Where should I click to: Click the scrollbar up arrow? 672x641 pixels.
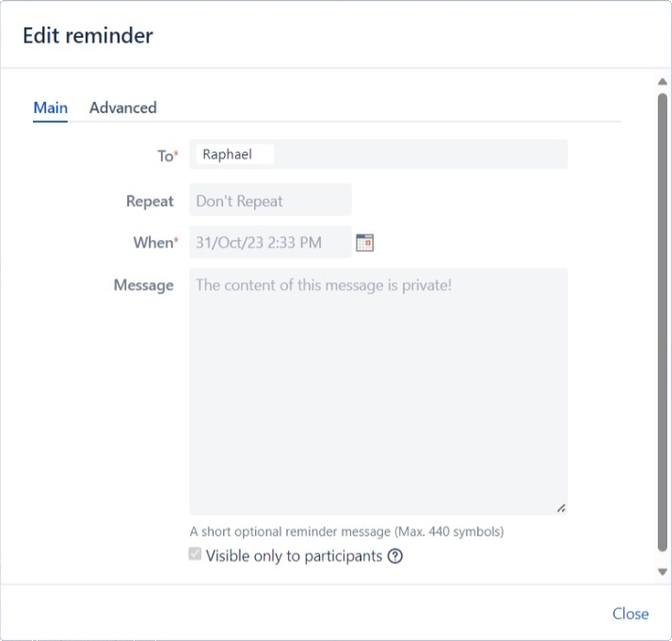click(x=663, y=83)
